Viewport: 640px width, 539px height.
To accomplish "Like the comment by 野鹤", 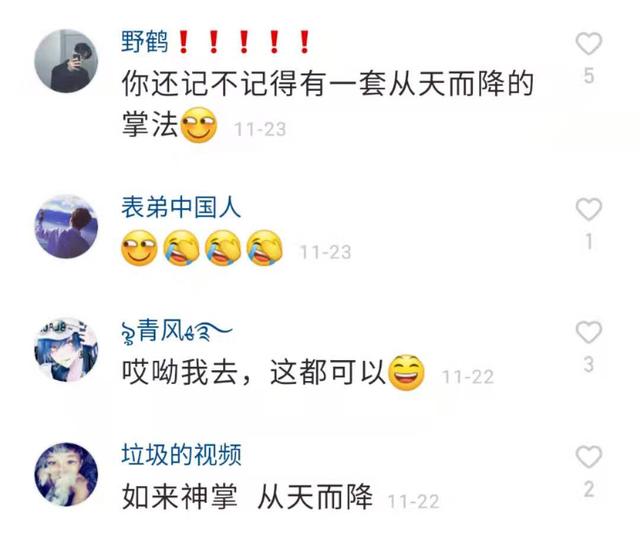I will 589,44.
